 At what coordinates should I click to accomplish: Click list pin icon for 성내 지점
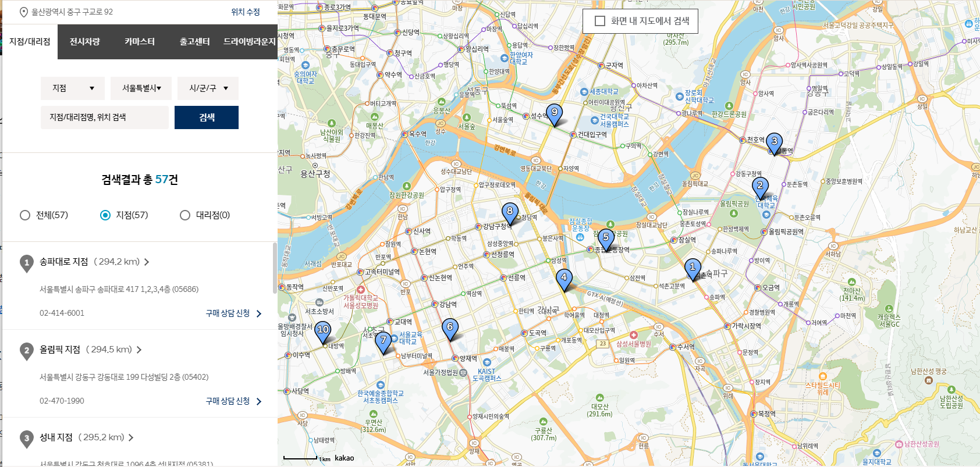pyautogui.click(x=26, y=439)
